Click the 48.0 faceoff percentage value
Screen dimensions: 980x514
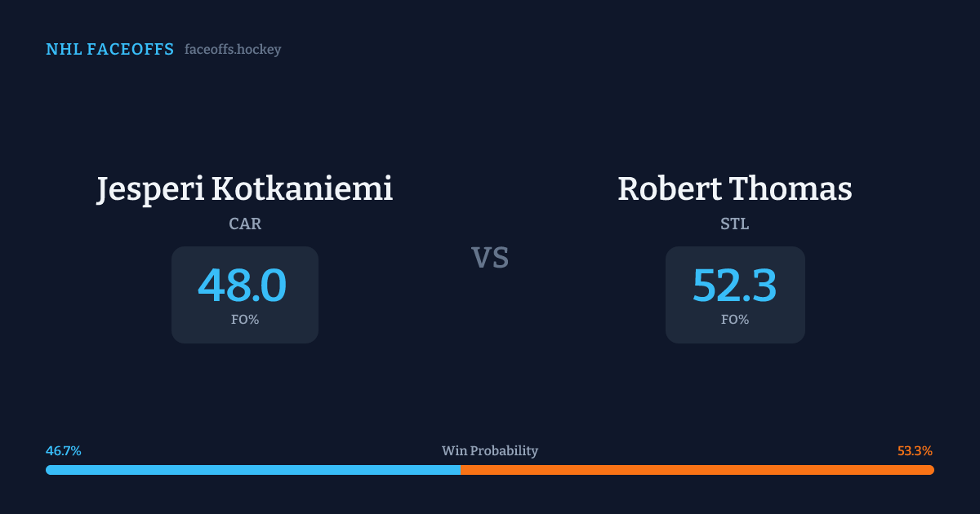(x=243, y=286)
